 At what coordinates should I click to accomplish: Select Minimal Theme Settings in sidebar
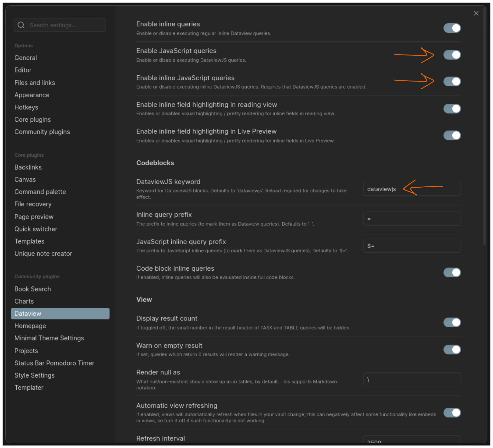click(x=49, y=338)
